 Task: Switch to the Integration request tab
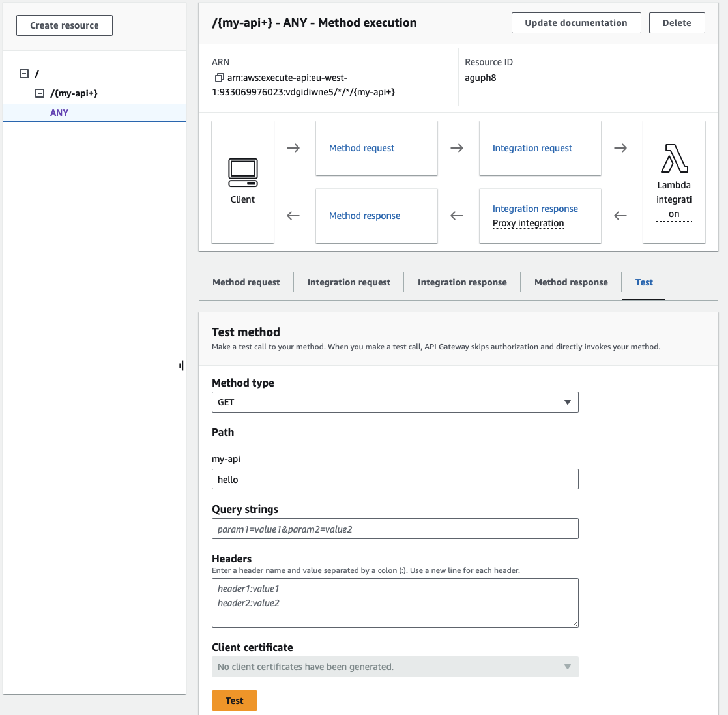(348, 282)
